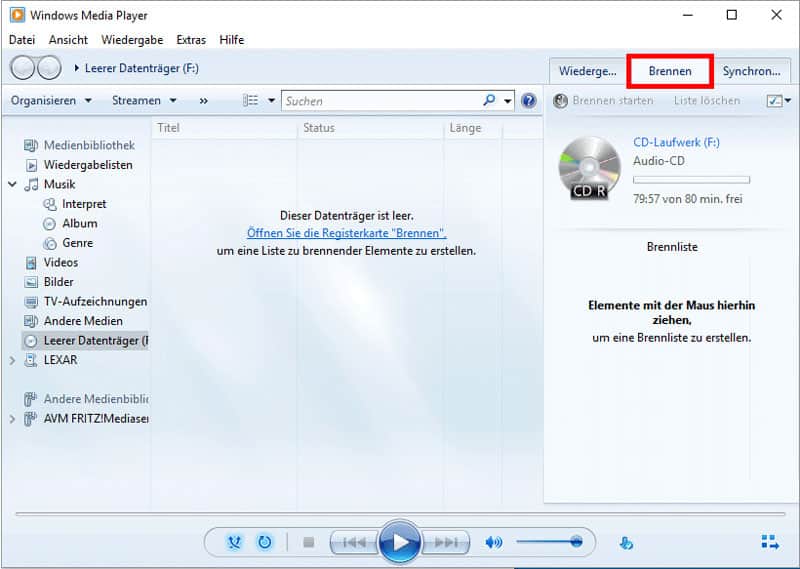
Task: Toggle shuffle playback
Action: coord(234,542)
